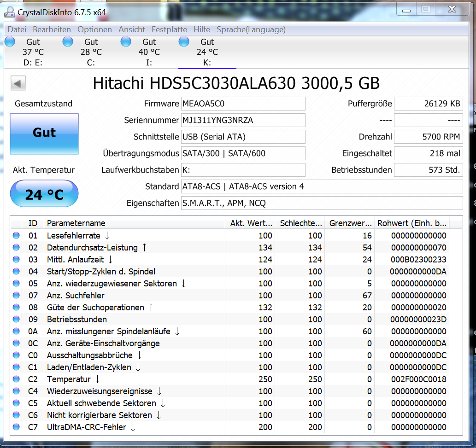Click status dot of Geräte-Einschaltvorgänge row

pyautogui.click(x=16, y=343)
